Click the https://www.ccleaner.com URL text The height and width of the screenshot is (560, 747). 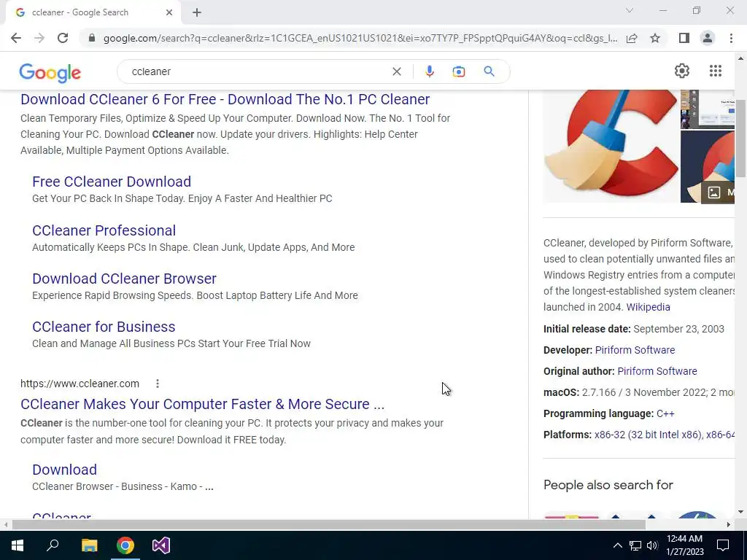point(80,384)
